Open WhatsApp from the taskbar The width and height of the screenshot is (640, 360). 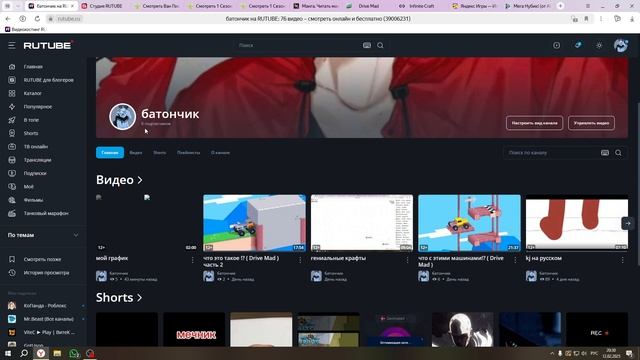(x=74, y=353)
